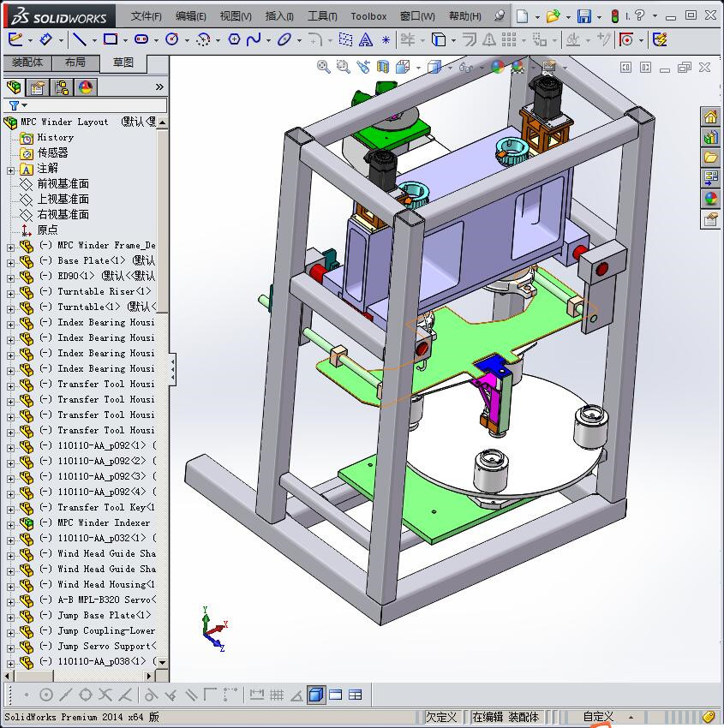Screen dimensions: 724x728
Task: Expand the Turntable Riser<1> component
Action: 10,294
